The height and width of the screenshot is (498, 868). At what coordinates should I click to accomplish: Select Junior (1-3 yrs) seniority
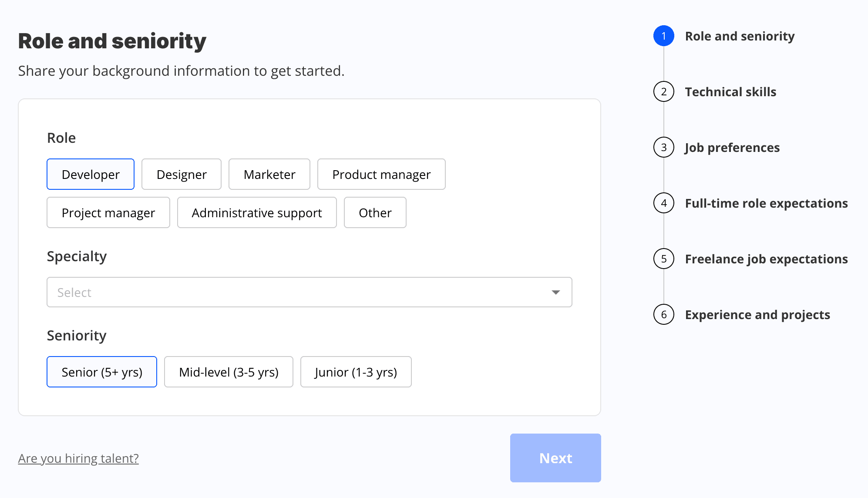point(356,372)
